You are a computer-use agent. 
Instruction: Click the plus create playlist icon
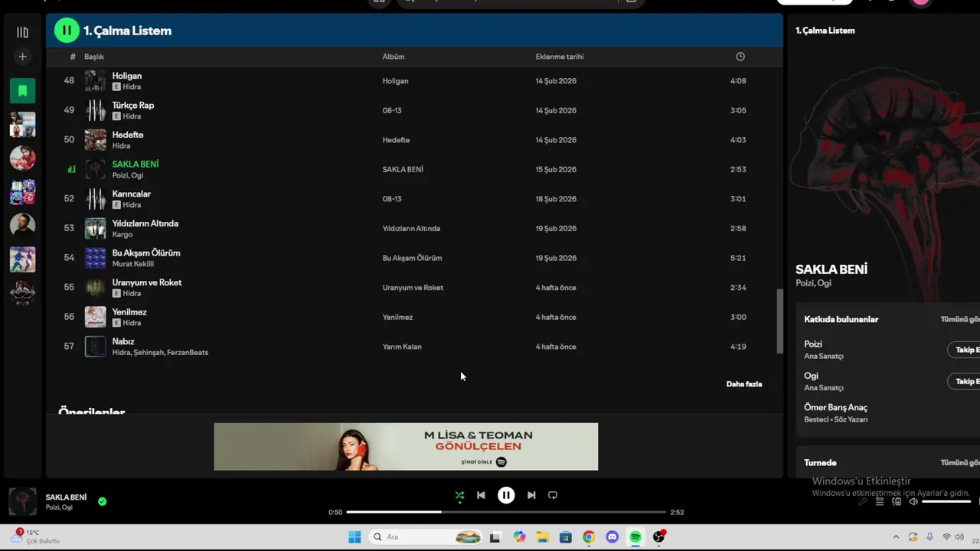tap(22, 57)
